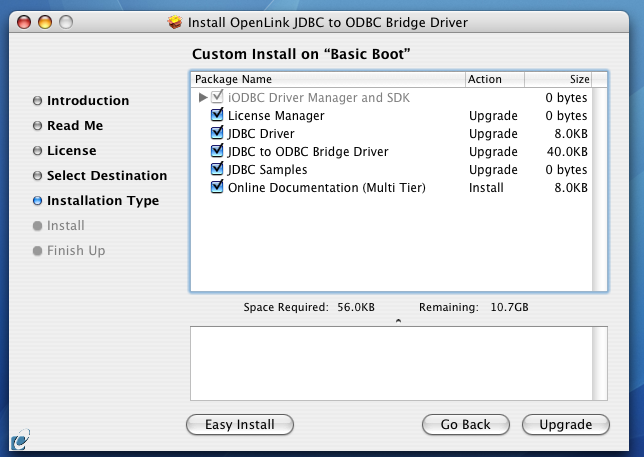Select the JDBC to ODBC Bridge Driver row
This screenshot has height=457, width=644.
point(392,152)
